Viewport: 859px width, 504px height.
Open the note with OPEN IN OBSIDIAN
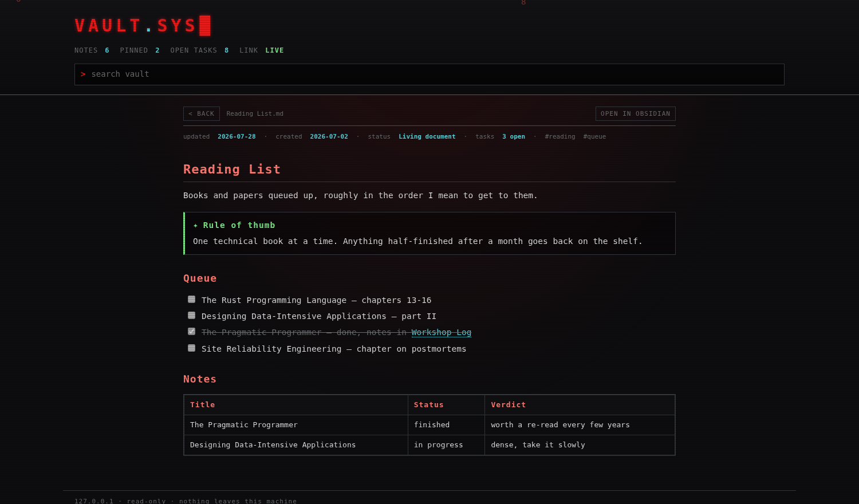pyautogui.click(x=636, y=113)
